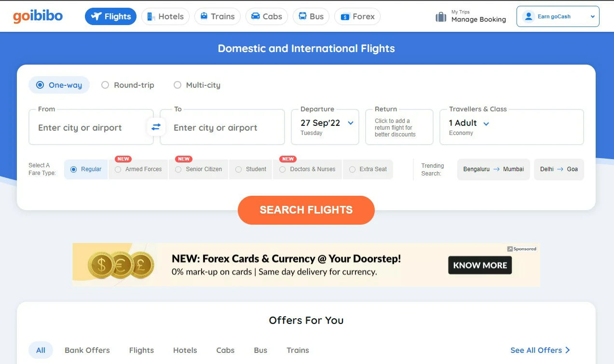The width and height of the screenshot is (614, 364).
Task: Open the Departure date picker chevron
Action: coord(350,123)
